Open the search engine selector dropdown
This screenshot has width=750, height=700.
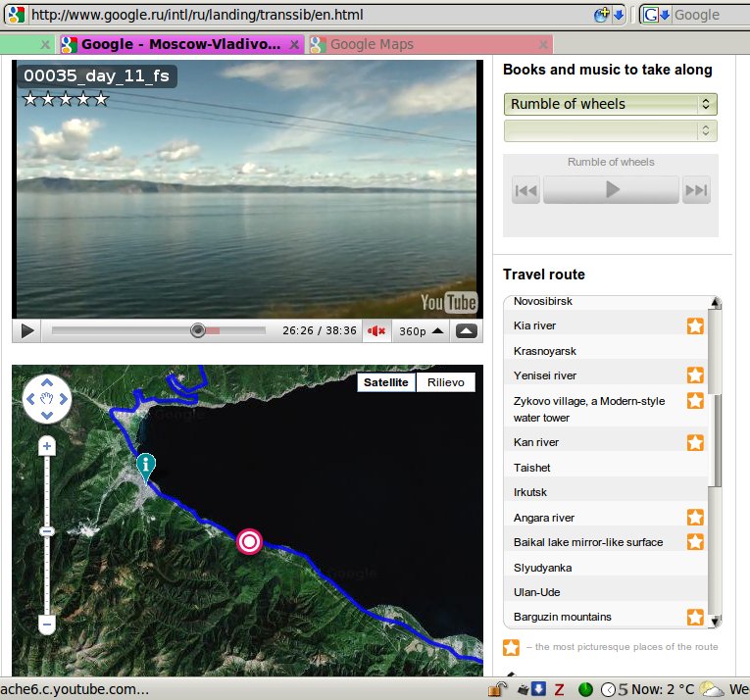pyautogui.click(x=656, y=15)
